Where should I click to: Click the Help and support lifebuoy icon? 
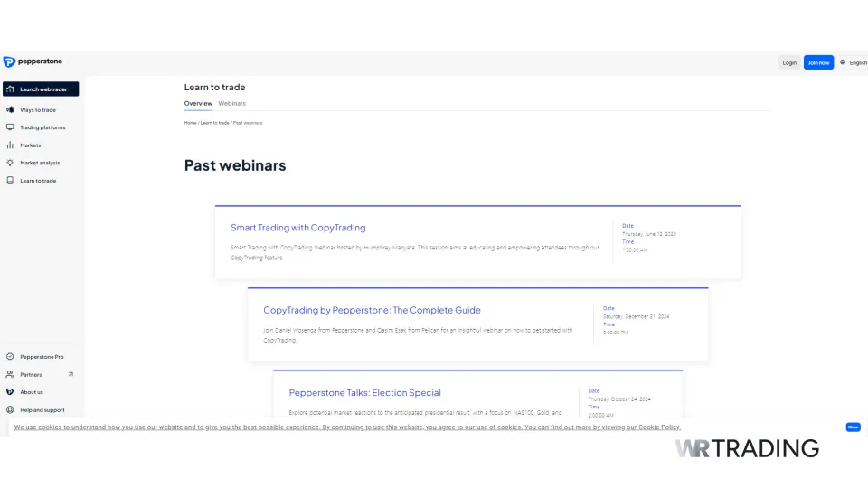pyautogui.click(x=10, y=410)
